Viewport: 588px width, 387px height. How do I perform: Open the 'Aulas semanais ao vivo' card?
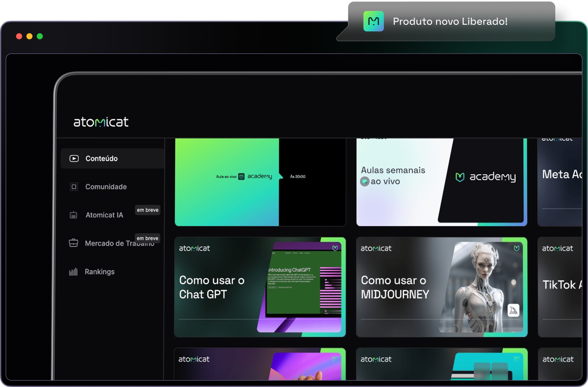point(441,182)
